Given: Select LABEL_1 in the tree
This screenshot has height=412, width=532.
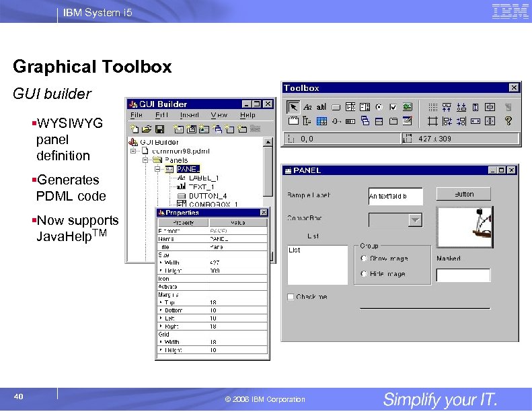Looking at the screenshot, I should [204, 178].
